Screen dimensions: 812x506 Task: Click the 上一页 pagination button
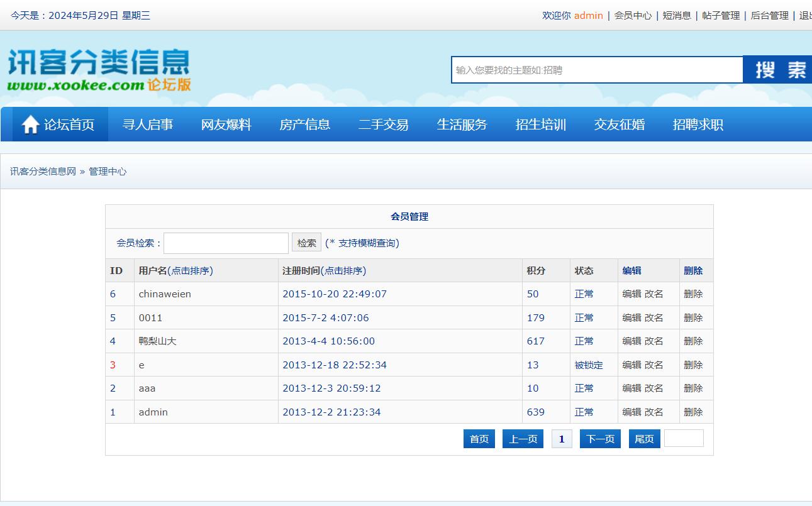point(523,439)
